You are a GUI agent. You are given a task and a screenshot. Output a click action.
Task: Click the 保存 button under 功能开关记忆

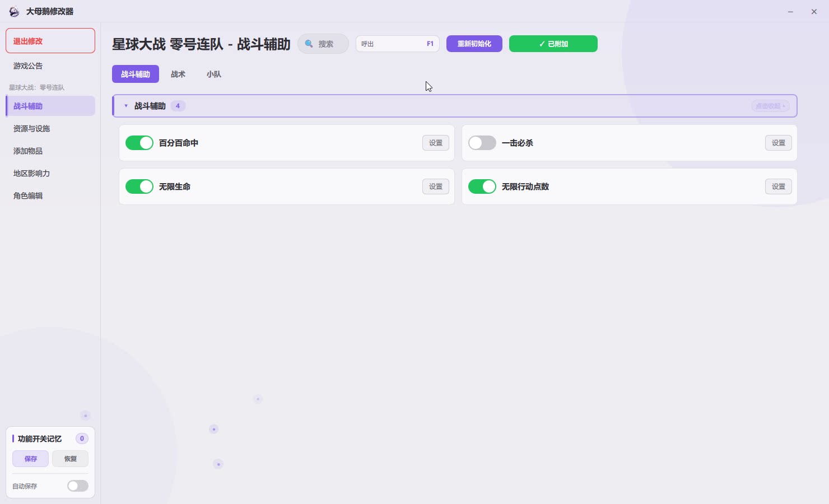(x=31, y=459)
